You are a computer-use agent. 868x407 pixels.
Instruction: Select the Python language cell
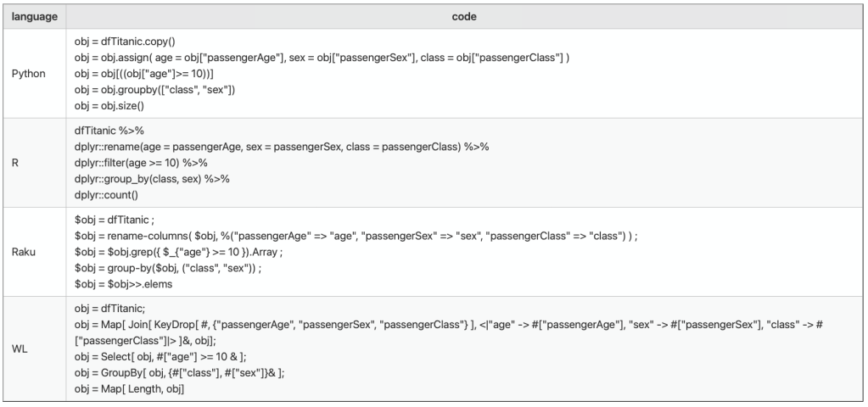pyautogui.click(x=29, y=74)
